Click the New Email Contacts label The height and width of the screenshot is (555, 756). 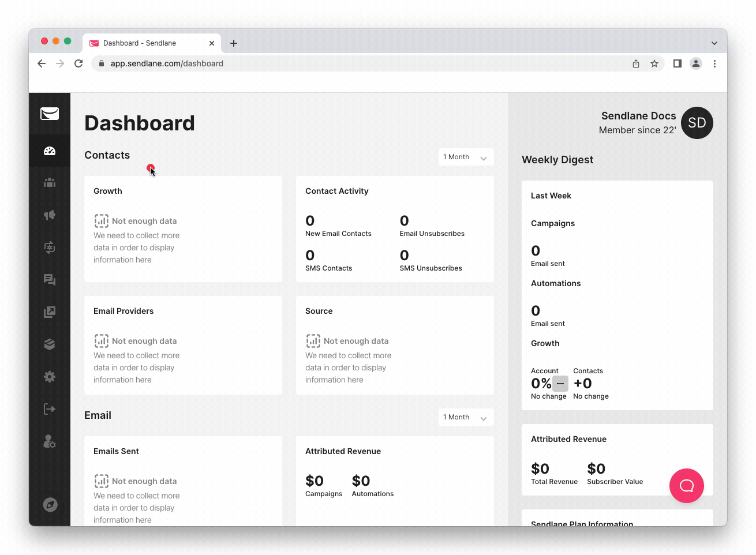click(x=338, y=234)
